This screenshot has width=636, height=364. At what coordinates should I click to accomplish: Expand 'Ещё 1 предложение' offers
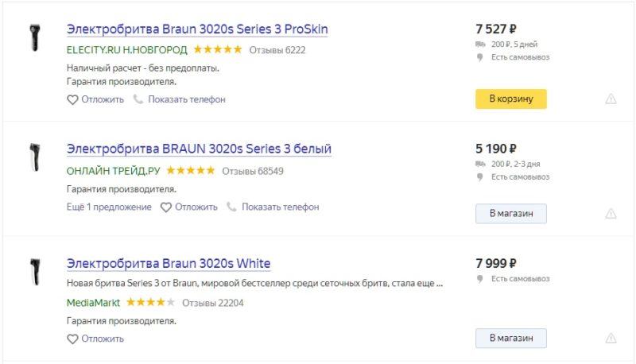109,207
